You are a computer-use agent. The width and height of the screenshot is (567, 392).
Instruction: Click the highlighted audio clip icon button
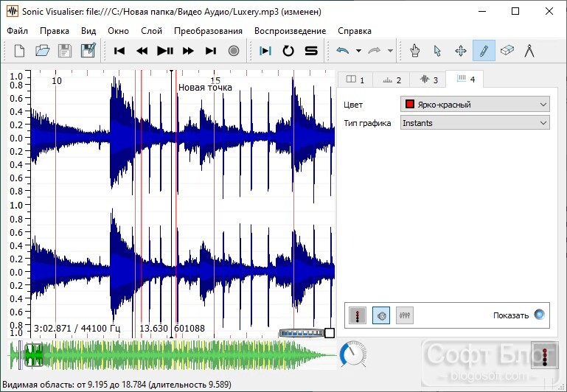[x=381, y=315]
